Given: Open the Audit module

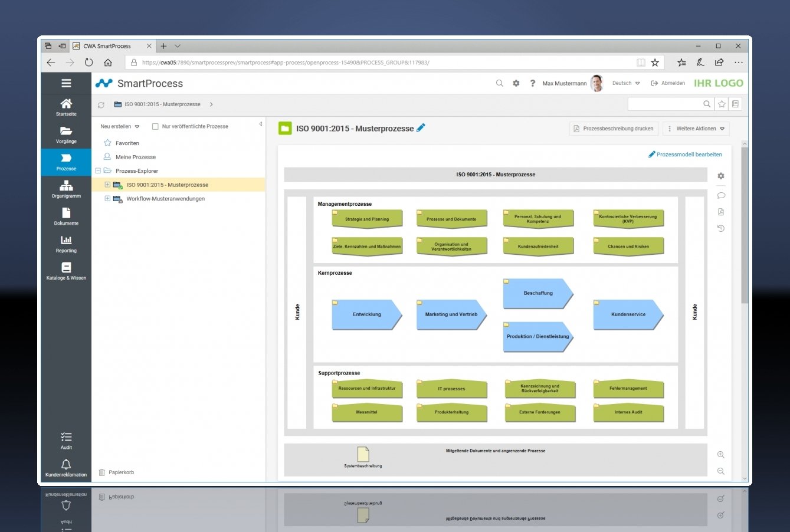Looking at the screenshot, I should (x=65, y=441).
